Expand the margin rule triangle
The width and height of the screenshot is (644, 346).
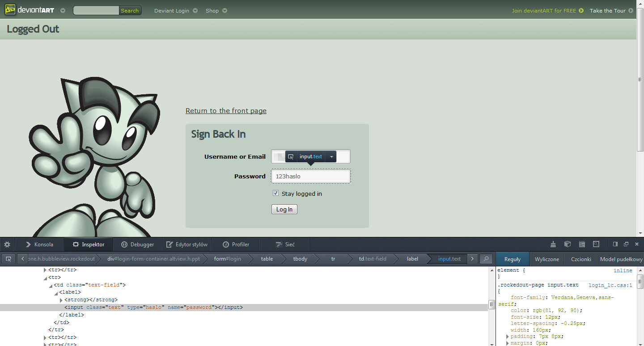click(508, 343)
